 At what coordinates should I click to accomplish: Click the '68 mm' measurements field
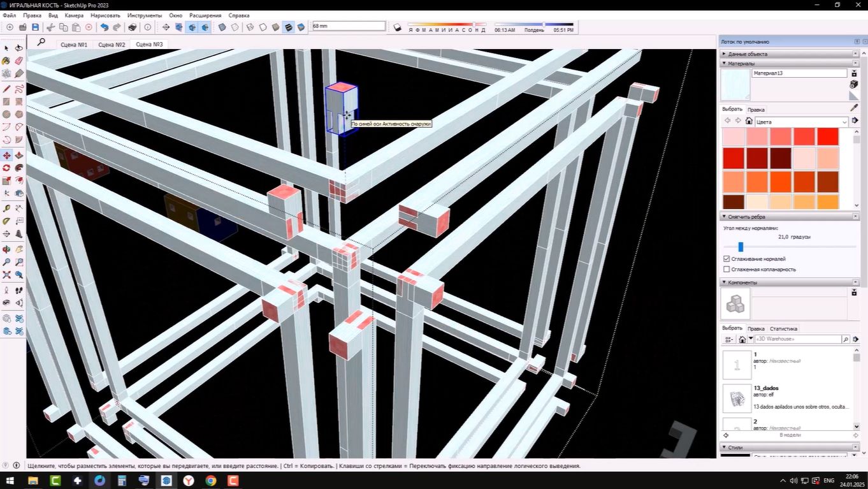tap(349, 26)
